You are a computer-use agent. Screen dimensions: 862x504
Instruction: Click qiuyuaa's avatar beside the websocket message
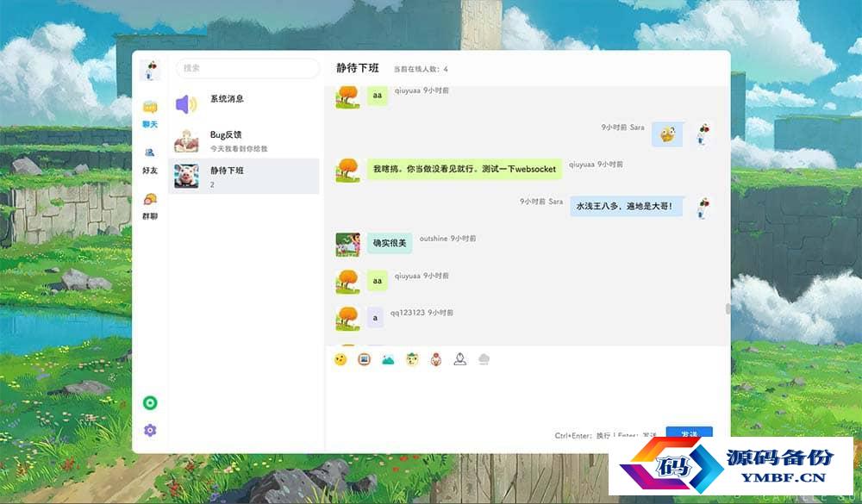click(348, 170)
